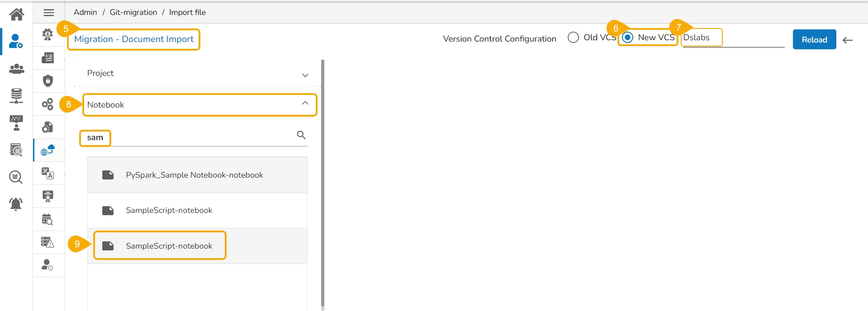
Task: Collapse the Notebook section
Action: tap(305, 104)
